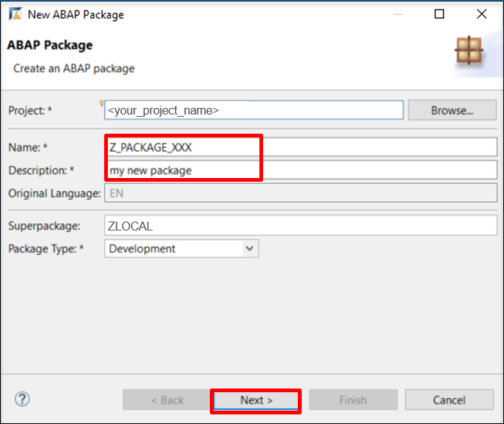504x424 pixels.
Task: Click into the Name field
Action: (x=301, y=147)
